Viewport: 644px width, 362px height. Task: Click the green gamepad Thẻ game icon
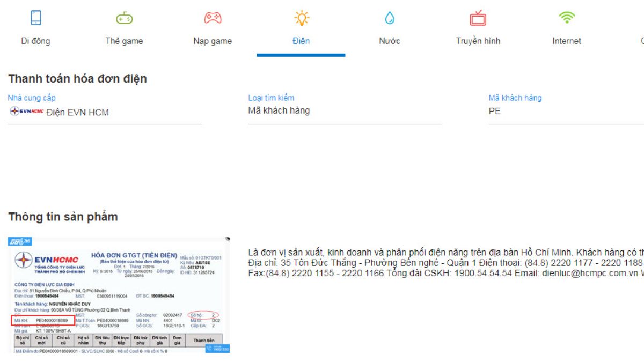(124, 18)
